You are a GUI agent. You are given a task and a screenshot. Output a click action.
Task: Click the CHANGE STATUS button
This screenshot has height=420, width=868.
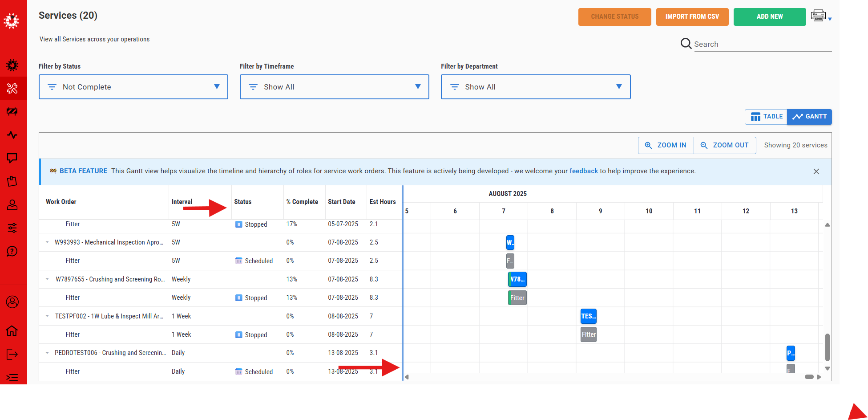point(614,16)
